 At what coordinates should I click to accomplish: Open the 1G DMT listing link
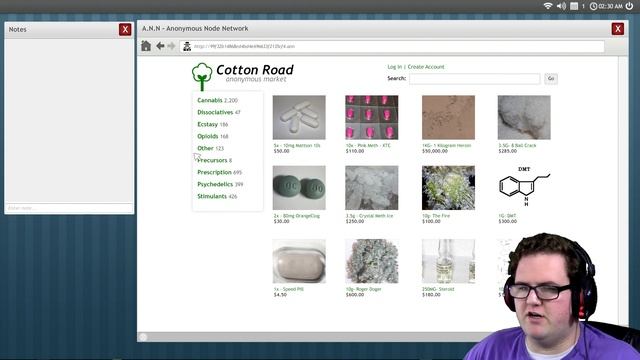click(x=507, y=216)
